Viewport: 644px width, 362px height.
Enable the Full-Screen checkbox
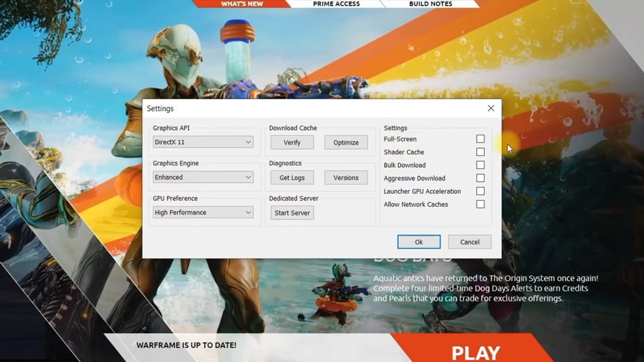(480, 139)
